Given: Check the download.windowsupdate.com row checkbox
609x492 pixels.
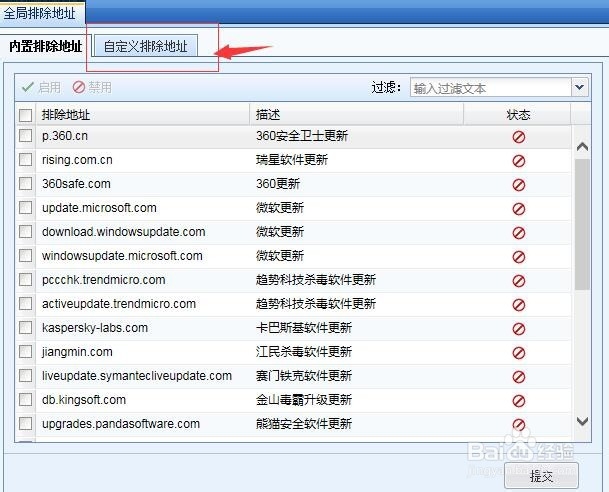Looking at the screenshot, I should [x=25, y=232].
